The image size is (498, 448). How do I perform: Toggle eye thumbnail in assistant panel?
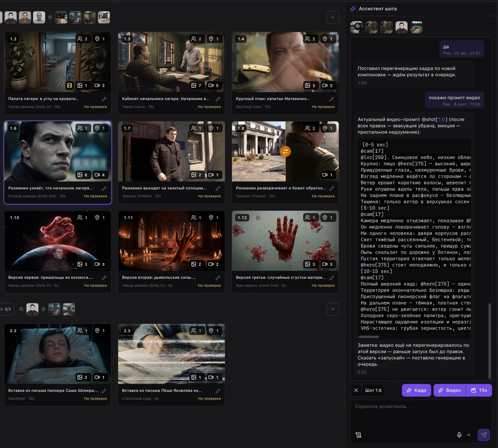coord(356,27)
